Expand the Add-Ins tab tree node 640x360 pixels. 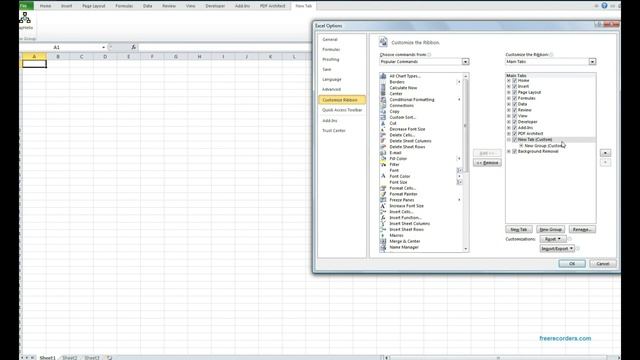click(509, 128)
